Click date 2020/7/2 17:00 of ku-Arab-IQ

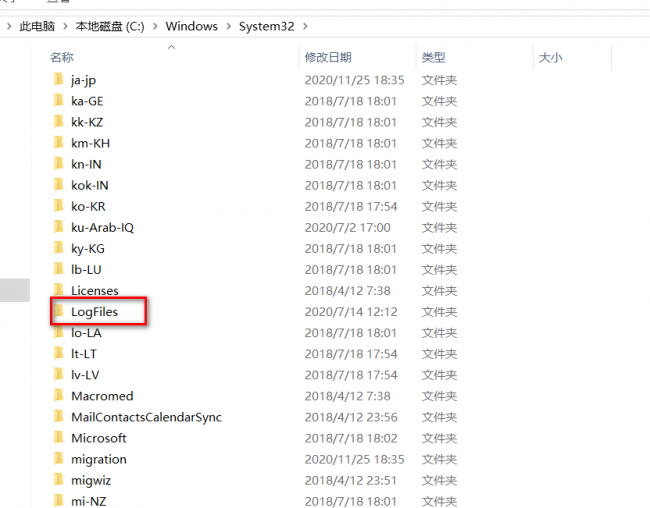click(x=347, y=228)
